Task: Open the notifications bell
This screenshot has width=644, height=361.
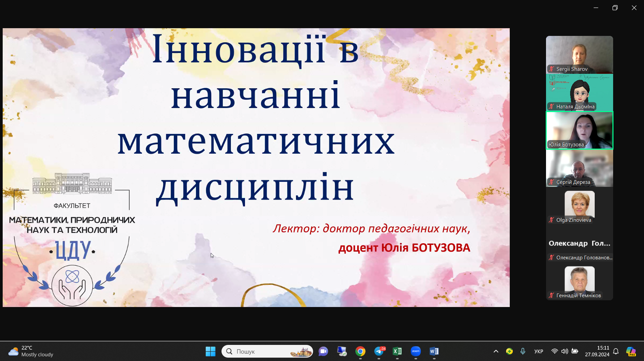Action: pyautogui.click(x=616, y=351)
